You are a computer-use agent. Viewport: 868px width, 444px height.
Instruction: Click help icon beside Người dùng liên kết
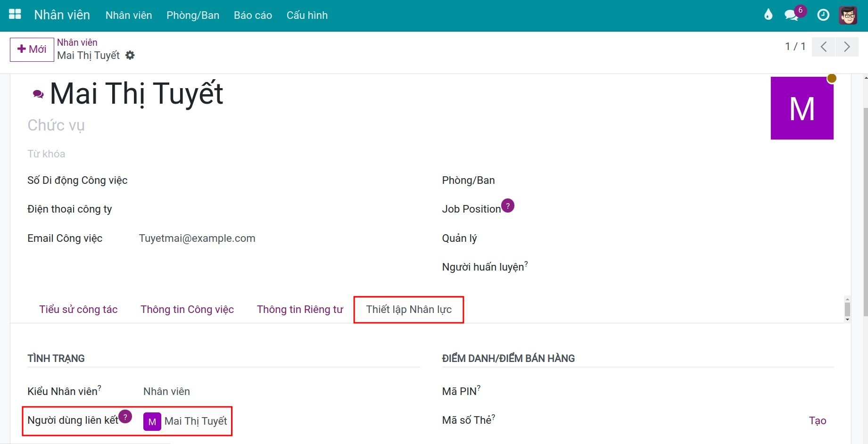(125, 417)
